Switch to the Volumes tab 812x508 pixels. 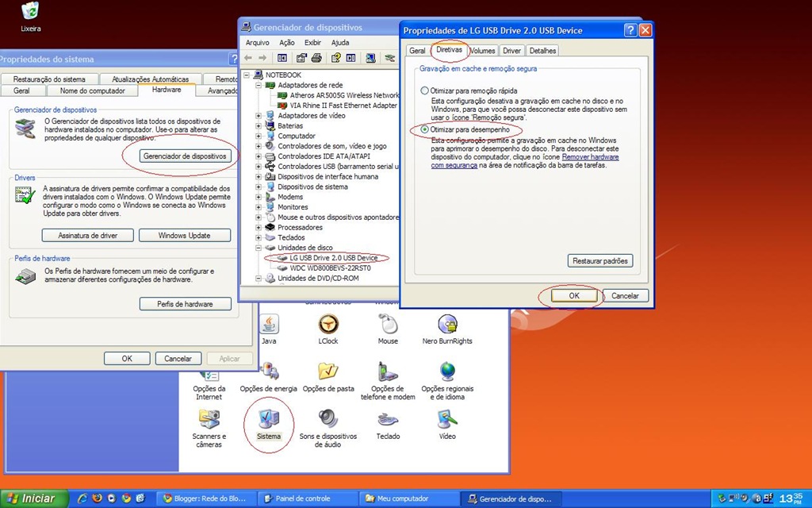(483, 50)
